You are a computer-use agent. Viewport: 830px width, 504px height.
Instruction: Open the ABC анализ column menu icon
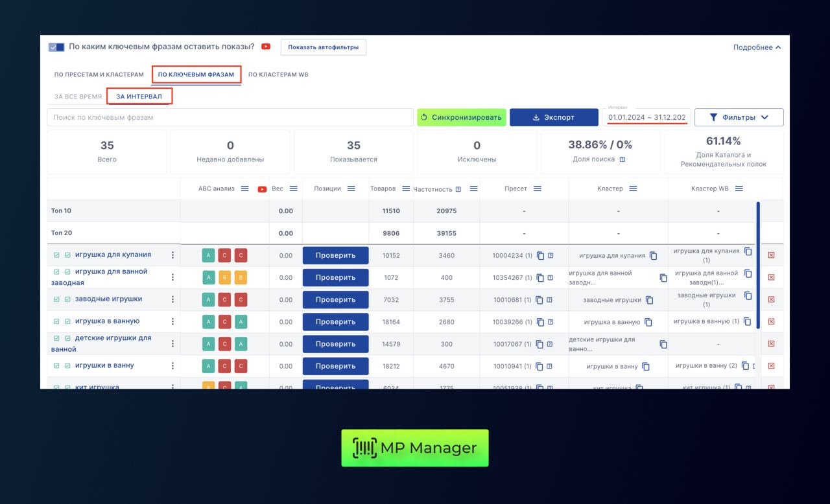(244, 189)
